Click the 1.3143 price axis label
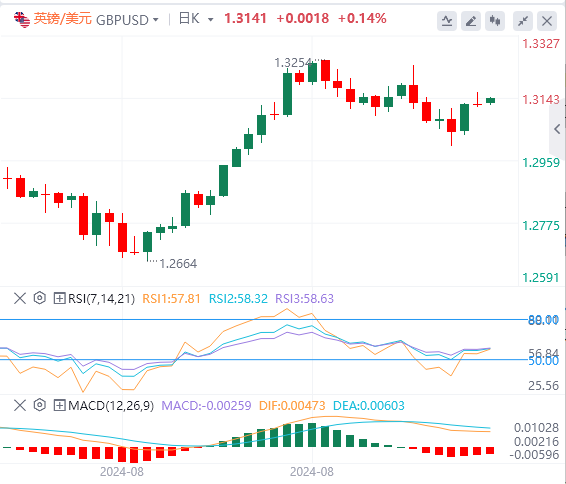The height and width of the screenshot is (484, 566). pyautogui.click(x=541, y=100)
